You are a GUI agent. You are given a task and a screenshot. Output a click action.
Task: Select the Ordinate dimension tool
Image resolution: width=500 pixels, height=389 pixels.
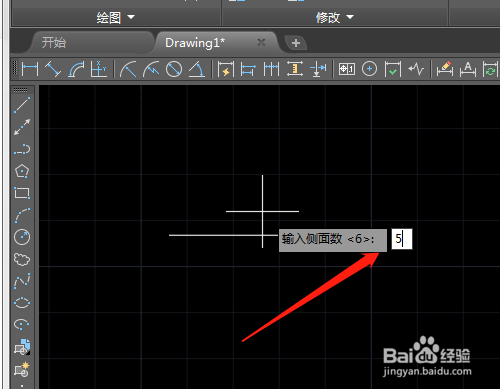click(x=99, y=69)
